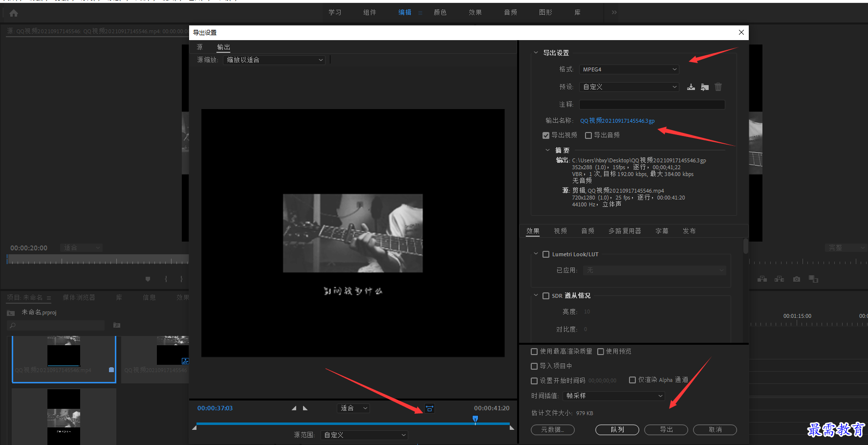Viewport: 868px width, 445px height.
Task: Click the set in point triangle icon
Action: point(294,408)
